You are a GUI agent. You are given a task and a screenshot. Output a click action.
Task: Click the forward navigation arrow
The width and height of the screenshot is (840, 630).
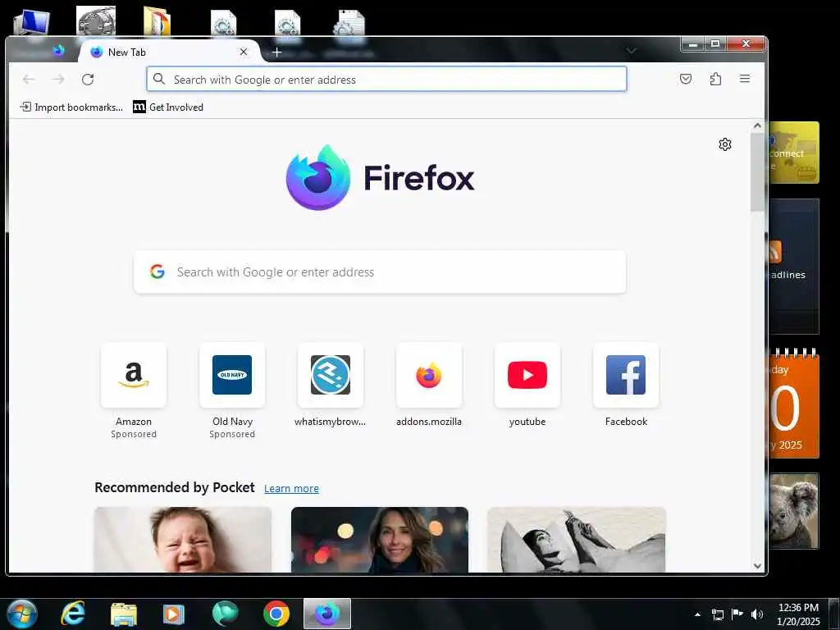pyautogui.click(x=58, y=80)
